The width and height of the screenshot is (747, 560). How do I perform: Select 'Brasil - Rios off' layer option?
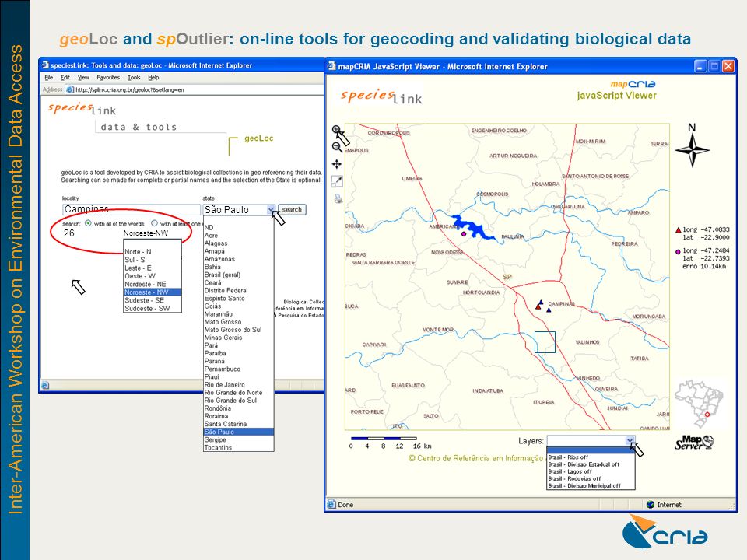(591, 457)
